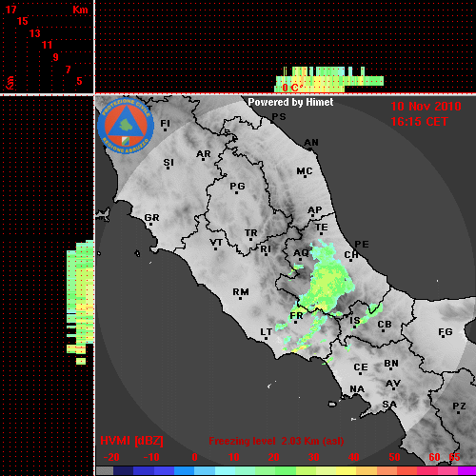Click the 'Powered by Himet' caption

click(x=290, y=102)
